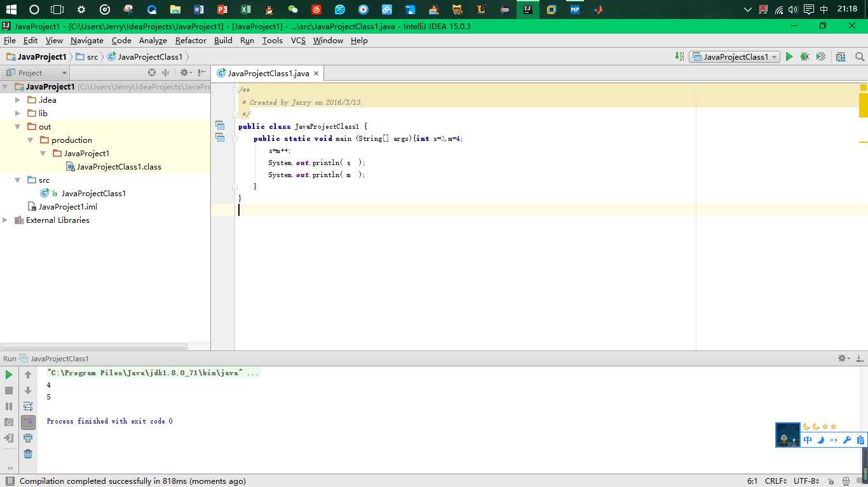The height and width of the screenshot is (487, 868).
Task: Click run gutter icon beside class declaration
Action: tap(220, 126)
